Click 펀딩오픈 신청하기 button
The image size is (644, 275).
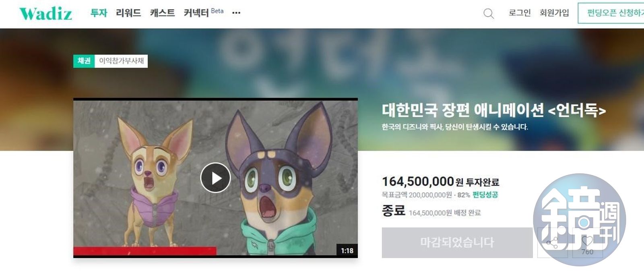coord(611,13)
